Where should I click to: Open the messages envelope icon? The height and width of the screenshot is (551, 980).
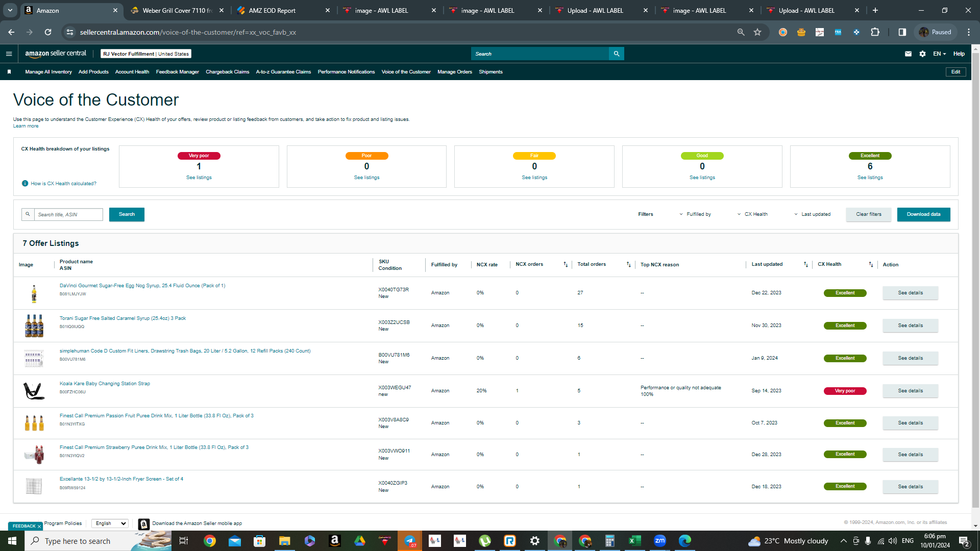pyautogui.click(x=908, y=54)
